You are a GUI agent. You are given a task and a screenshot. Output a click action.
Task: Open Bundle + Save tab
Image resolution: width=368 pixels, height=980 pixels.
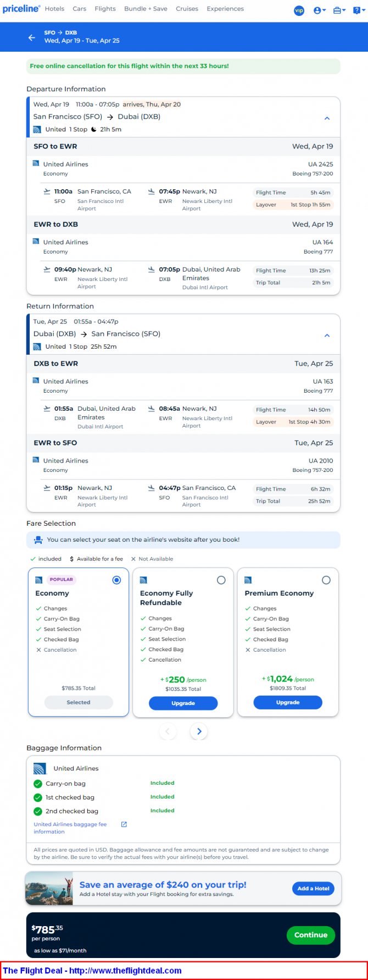(x=146, y=9)
